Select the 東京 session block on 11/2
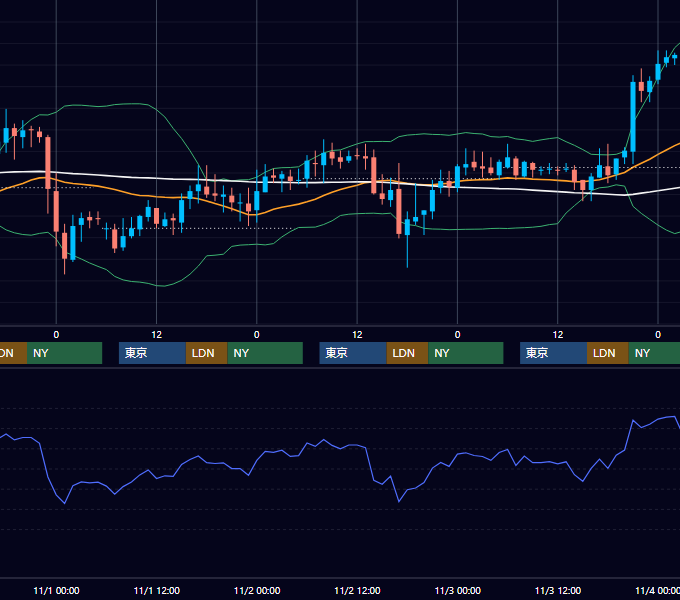680x600 pixels. point(353,353)
